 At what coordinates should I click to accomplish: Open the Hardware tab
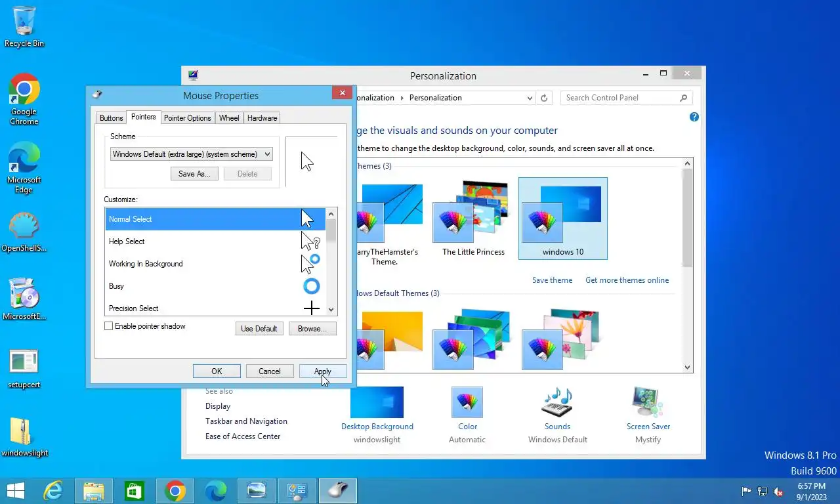point(262,118)
